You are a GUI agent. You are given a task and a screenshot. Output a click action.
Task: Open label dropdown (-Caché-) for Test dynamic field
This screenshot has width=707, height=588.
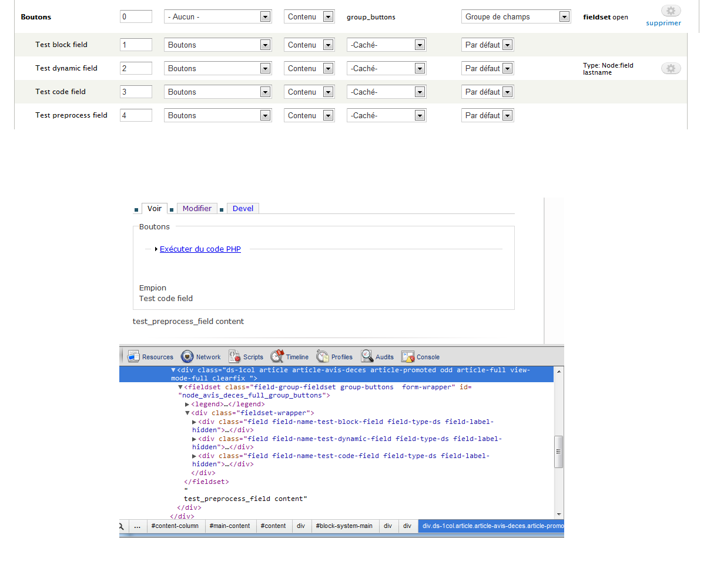point(387,68)
